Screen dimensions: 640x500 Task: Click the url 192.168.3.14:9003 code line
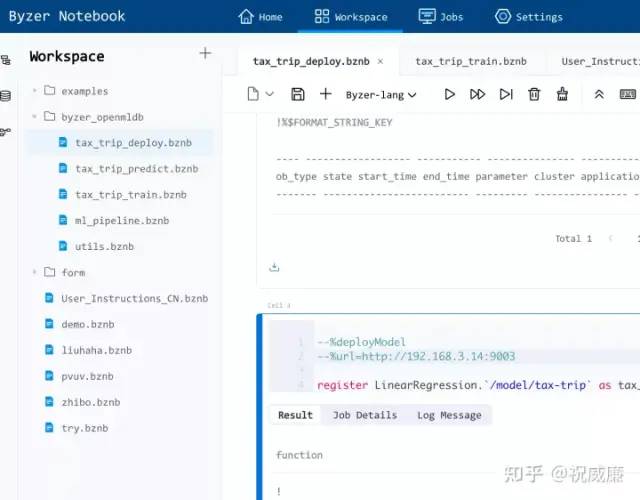(x=416, y=356)
